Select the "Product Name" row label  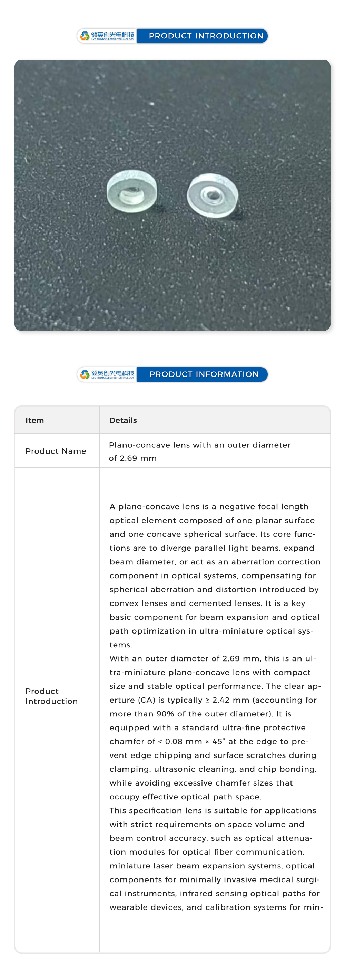pyautogui.click(x=56, y=451)
